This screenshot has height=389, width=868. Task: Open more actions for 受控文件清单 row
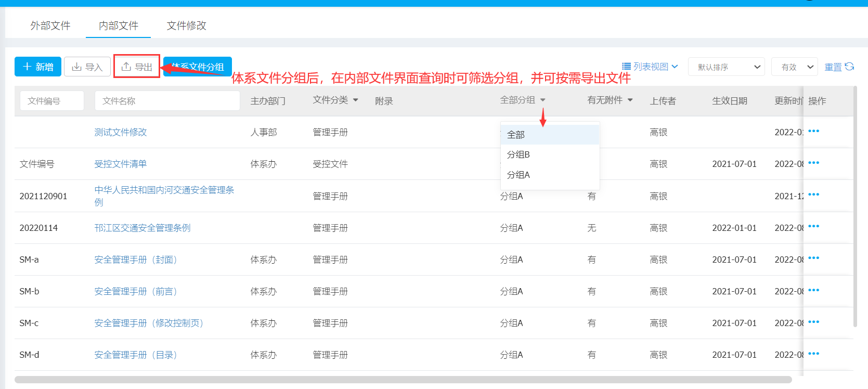click(814, 163)
